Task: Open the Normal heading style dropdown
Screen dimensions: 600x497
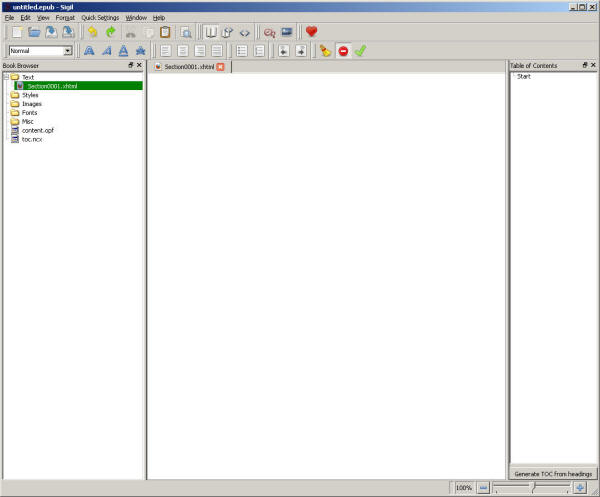Action: [x=67, y=51]
